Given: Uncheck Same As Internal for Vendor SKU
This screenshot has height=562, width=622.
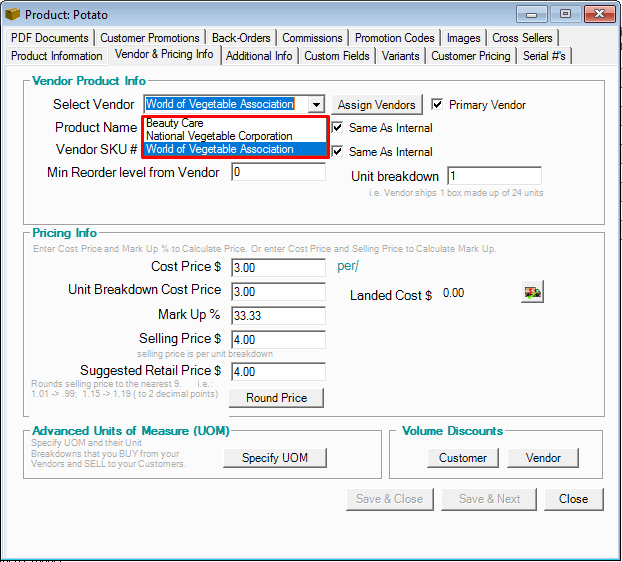Looking at the screenshot, I should click(x=338, y=152).
